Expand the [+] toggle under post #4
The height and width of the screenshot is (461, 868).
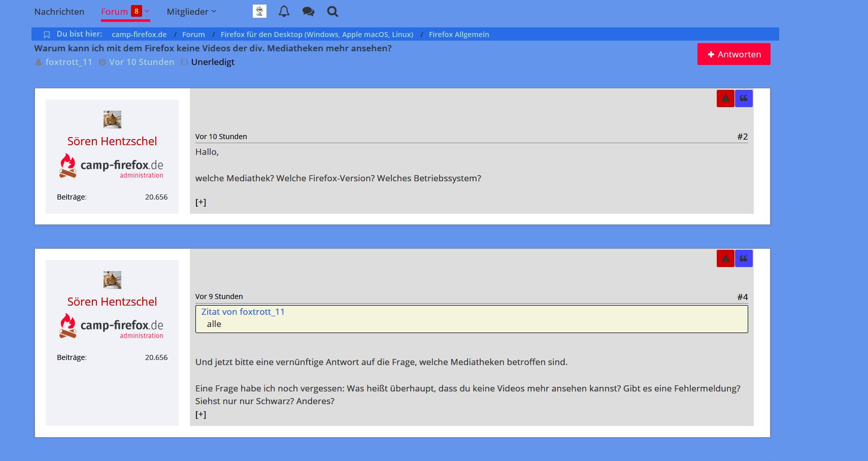pyautogui.click(x=201, y=414)
